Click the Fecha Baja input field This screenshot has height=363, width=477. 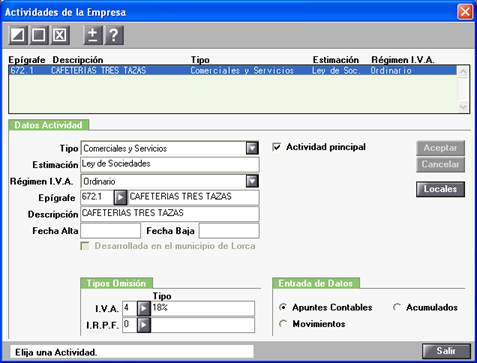pos(229,231)
